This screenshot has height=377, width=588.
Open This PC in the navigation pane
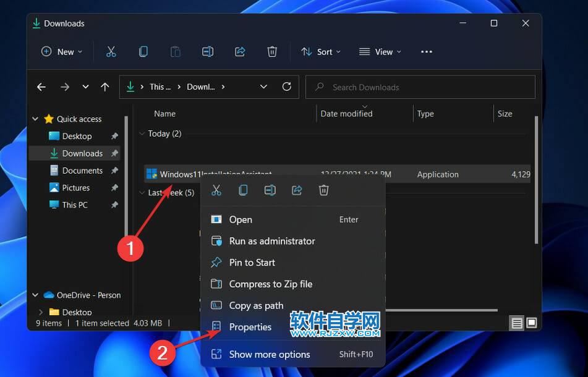(75, 205)
